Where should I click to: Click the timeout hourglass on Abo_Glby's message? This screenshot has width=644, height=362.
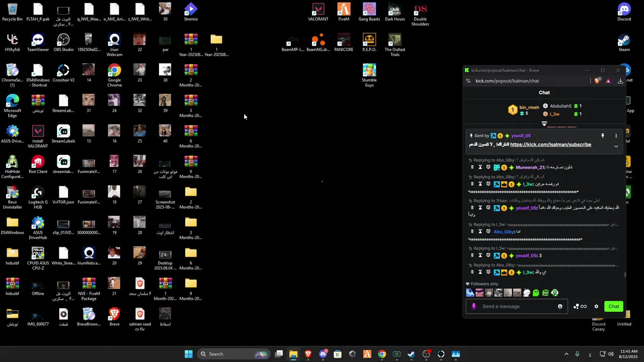[x=480, y=232]
